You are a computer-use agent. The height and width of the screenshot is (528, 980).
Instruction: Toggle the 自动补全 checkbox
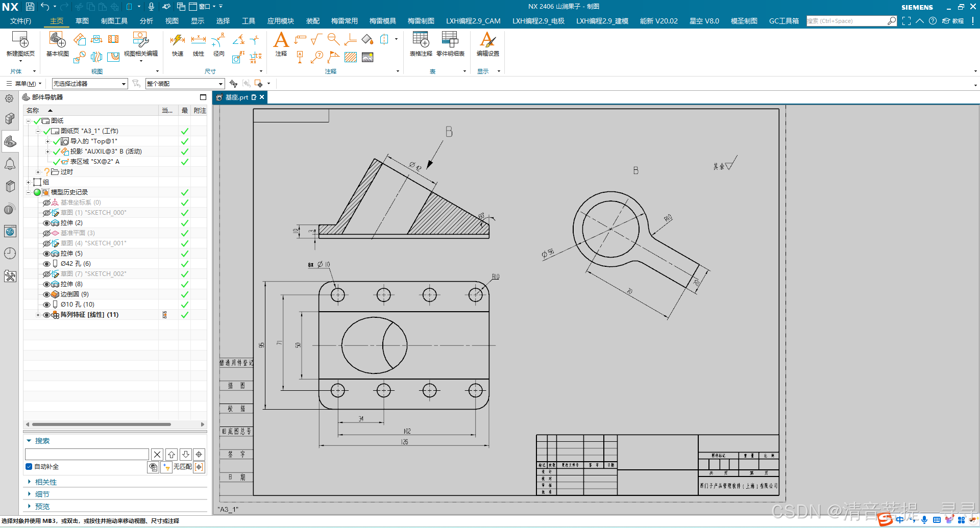pyautogui.click(x=29, y=467)
